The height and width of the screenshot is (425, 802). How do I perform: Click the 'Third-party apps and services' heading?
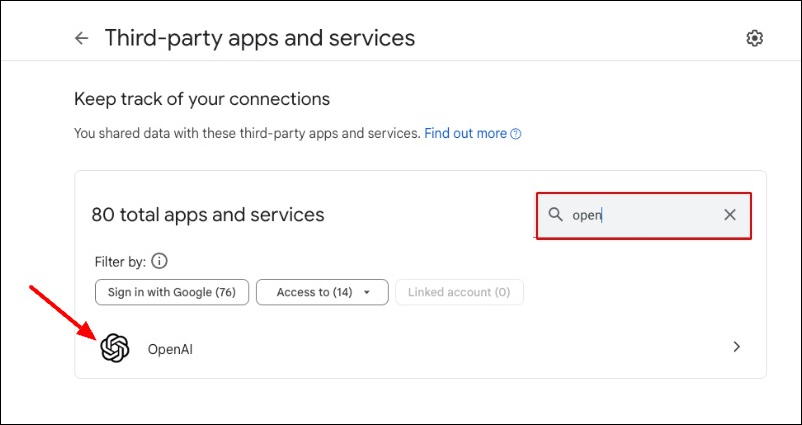260,38
